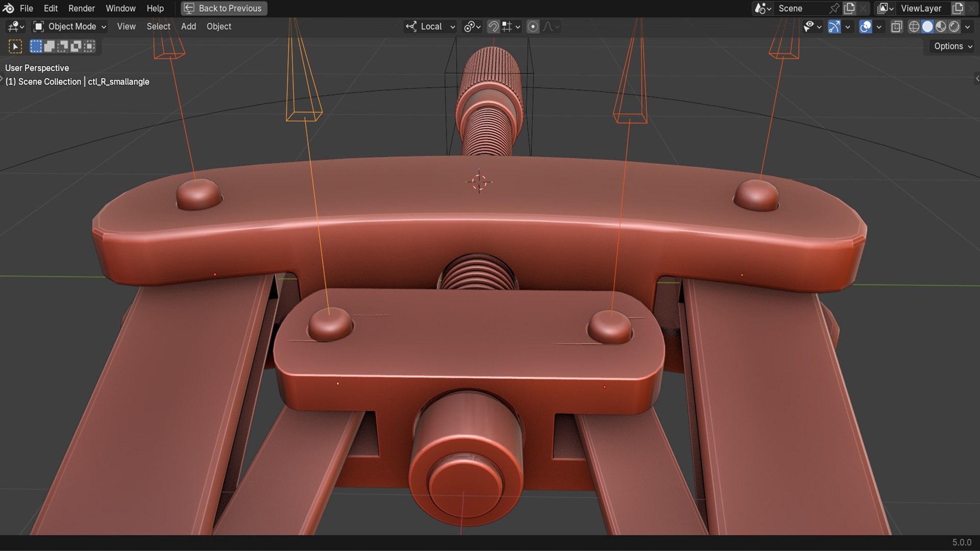Image resolution: width=980 pixels, height=551 pixels.
Task: Expand the Options dropdown
Action: [x=952, y=46]
